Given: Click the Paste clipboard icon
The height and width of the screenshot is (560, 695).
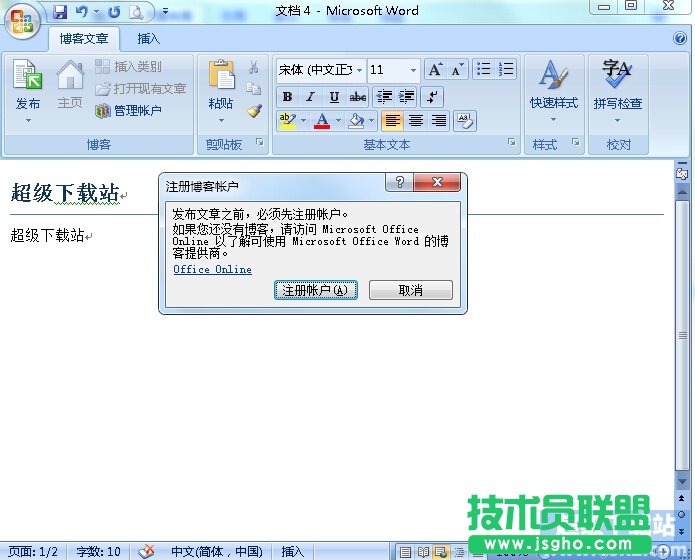Looking at the screenshot, I should click(x=220, y=80).
